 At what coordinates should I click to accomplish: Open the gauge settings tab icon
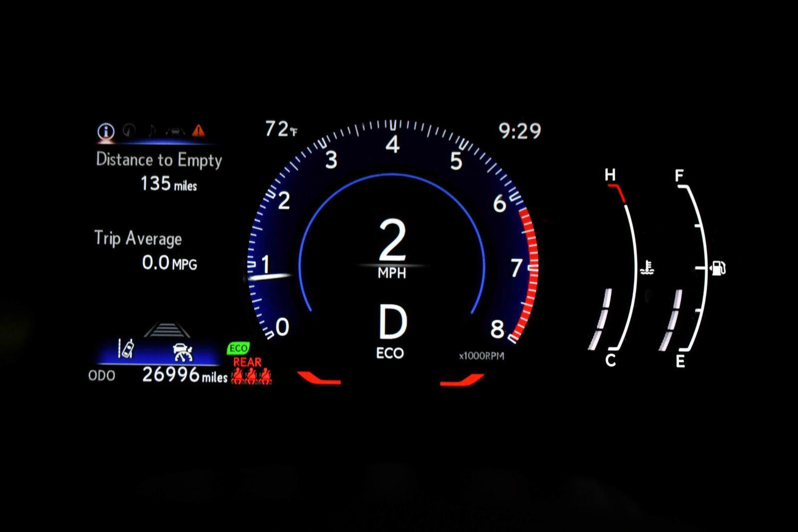coord(129,130)
